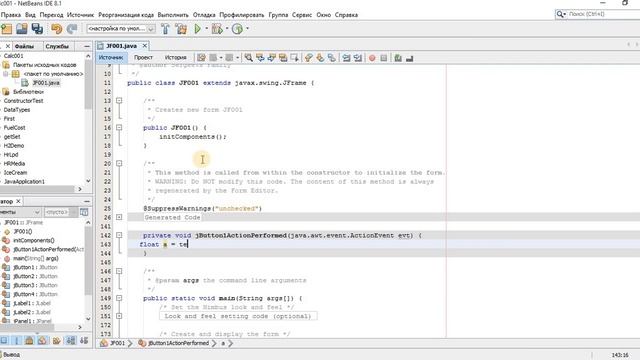
Task: Open the Вид menu
Action: click(x=30, y=15)
